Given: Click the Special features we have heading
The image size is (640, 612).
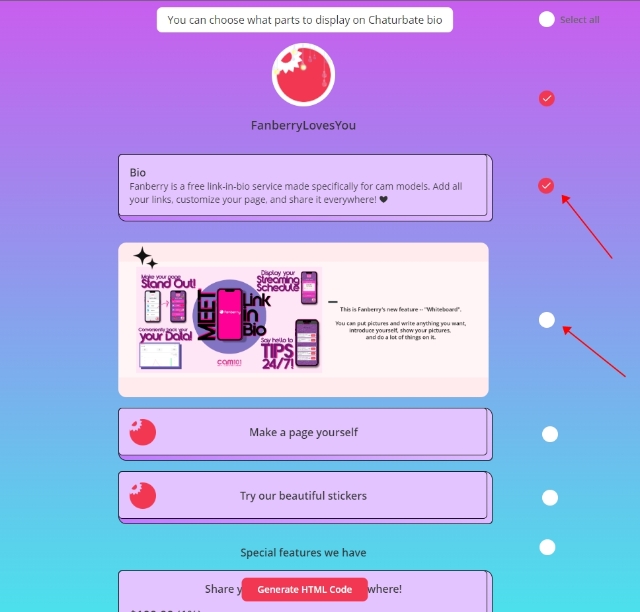Looking at the screenshot, I should point(303,553).
